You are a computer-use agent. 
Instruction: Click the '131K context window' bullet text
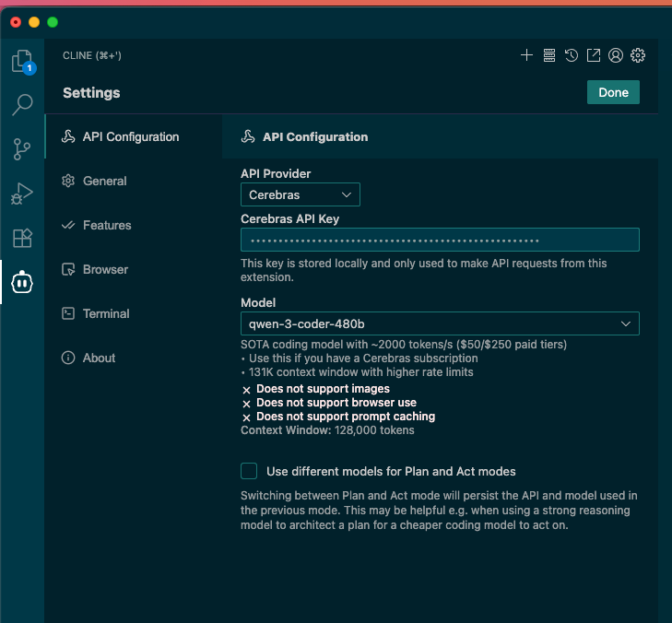coord(360,372)
